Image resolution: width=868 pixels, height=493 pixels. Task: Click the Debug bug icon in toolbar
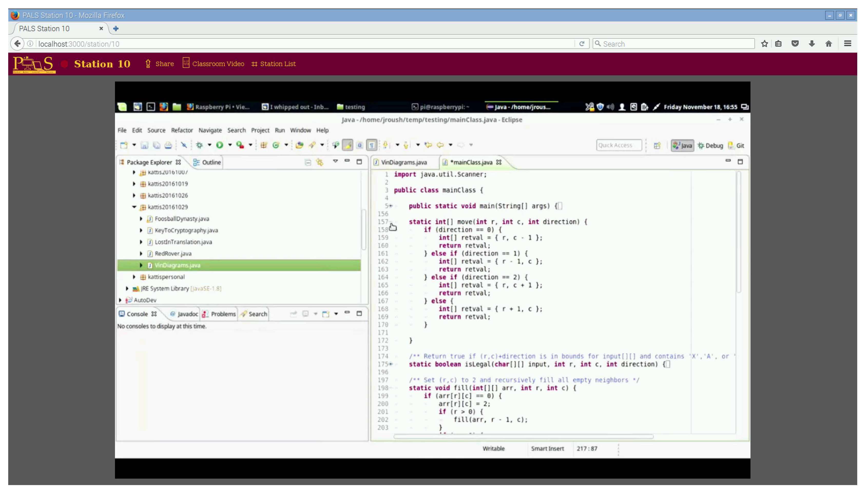click(x=199, y=145)
